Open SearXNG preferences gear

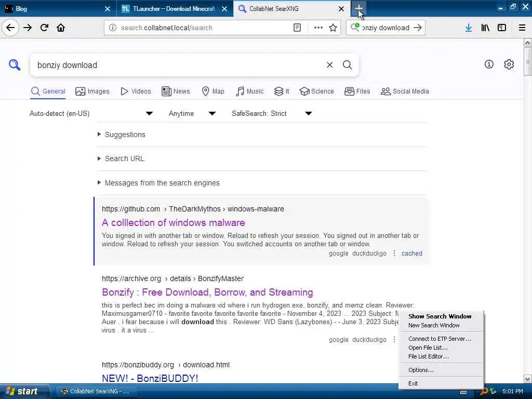click(509, 64)
